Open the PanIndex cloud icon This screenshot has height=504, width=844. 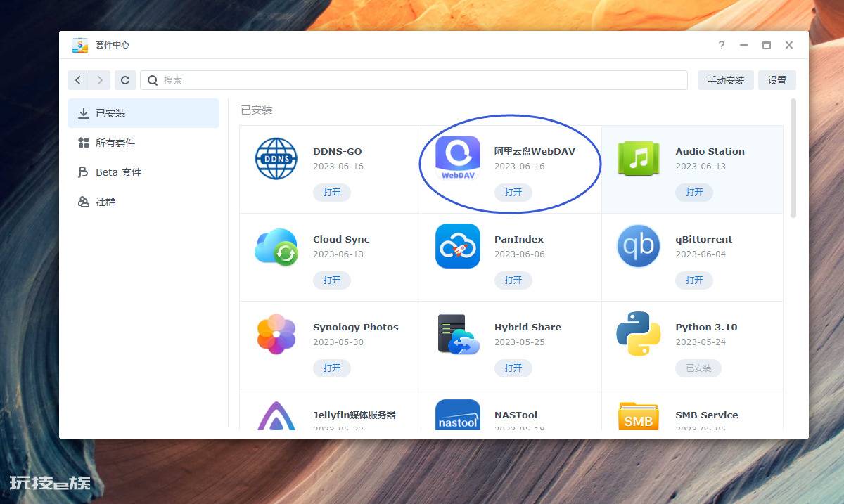(x=457, y=246)
